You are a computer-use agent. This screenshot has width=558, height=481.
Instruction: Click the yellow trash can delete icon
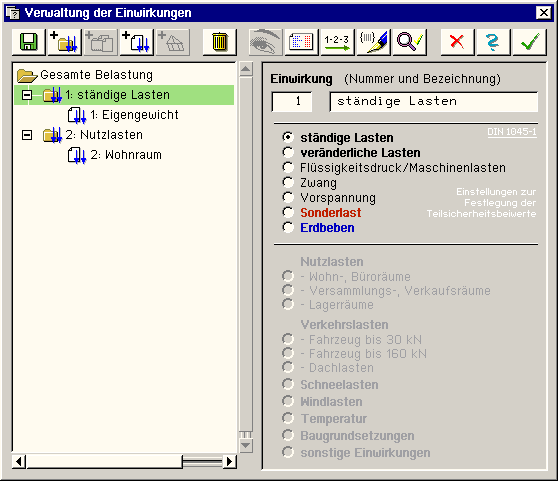tap(219, 42)
